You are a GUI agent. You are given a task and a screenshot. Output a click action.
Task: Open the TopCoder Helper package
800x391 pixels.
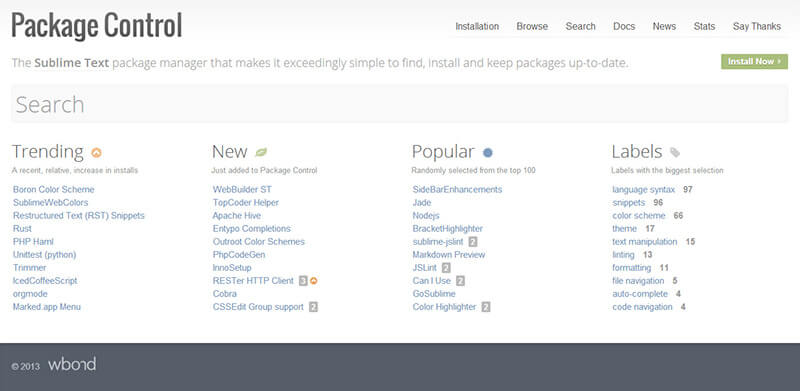coord(246,203)
